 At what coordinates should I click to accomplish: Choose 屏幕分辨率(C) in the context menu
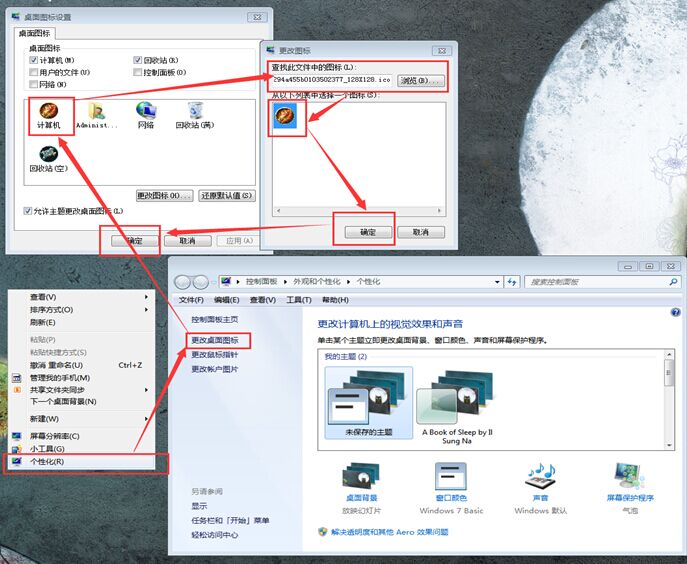coord(81,436)
